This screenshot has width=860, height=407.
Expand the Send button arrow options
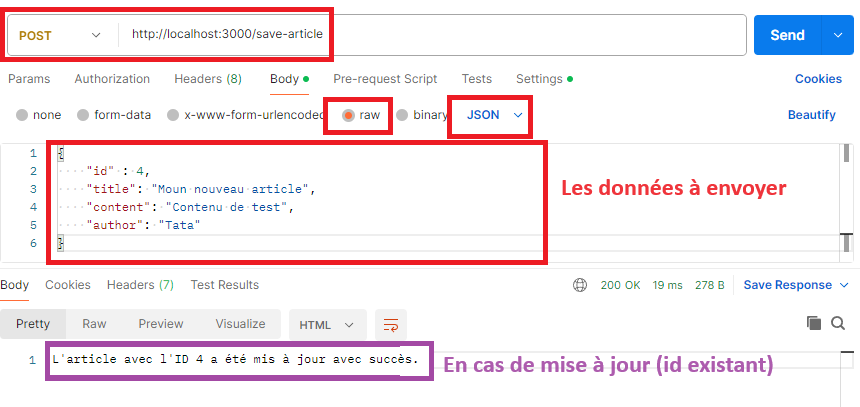point(837,35)
